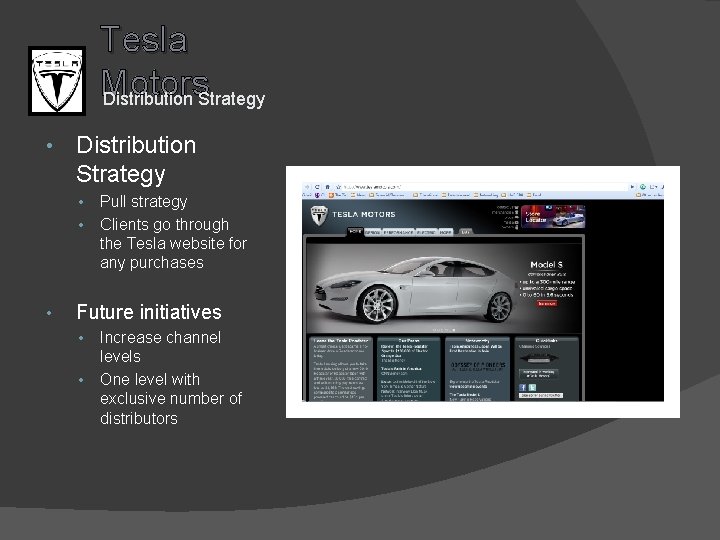Click the red button under Model S details
Viewport: 720px width, 540px height.
(x=546, y=304)
